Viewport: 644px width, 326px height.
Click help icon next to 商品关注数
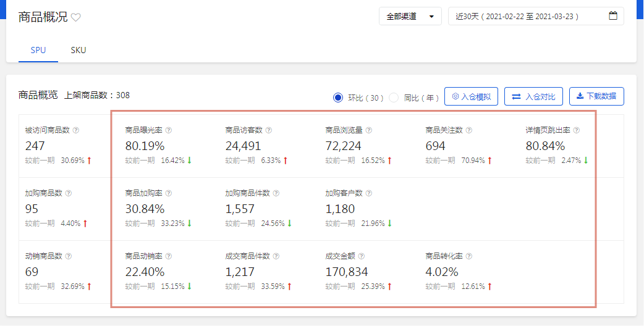469,130
